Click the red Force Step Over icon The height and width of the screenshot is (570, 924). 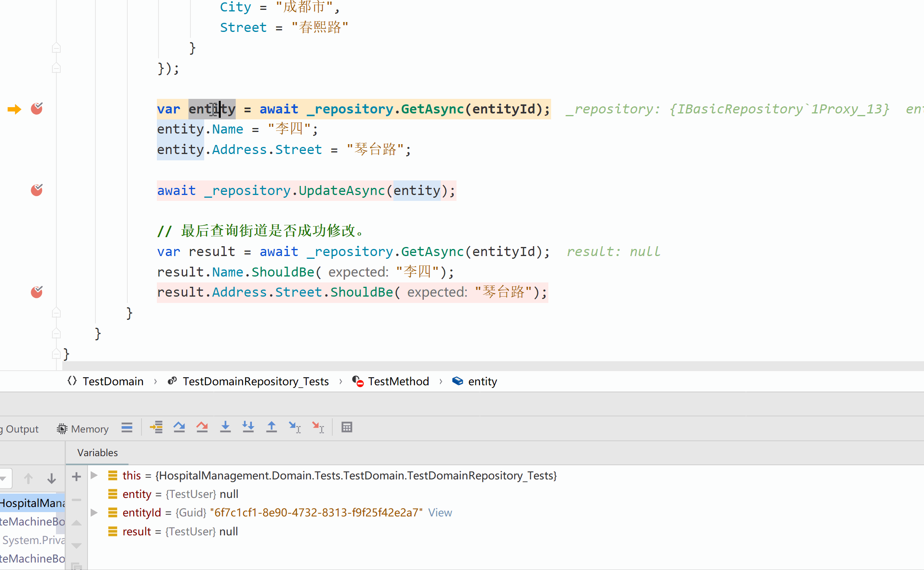click(202, 427)
